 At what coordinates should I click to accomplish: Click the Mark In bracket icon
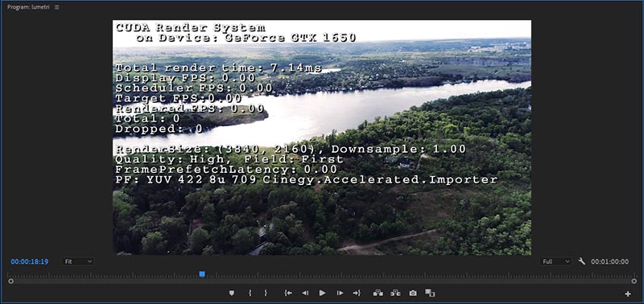tap(250, 293)
